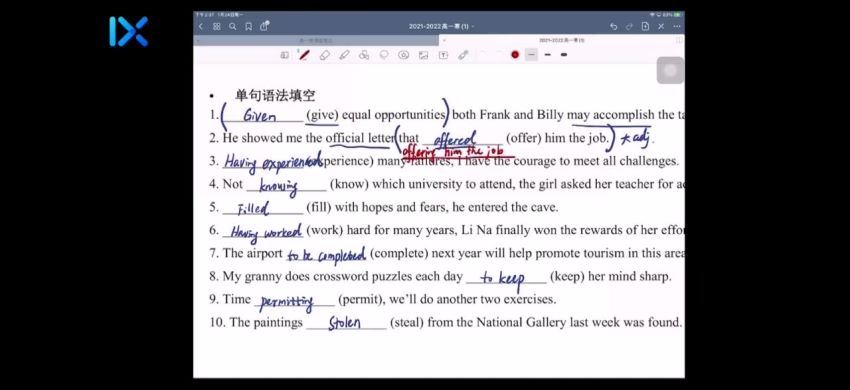
Task: Tap "(work)" in sentence 6
Action: (325, 230)
